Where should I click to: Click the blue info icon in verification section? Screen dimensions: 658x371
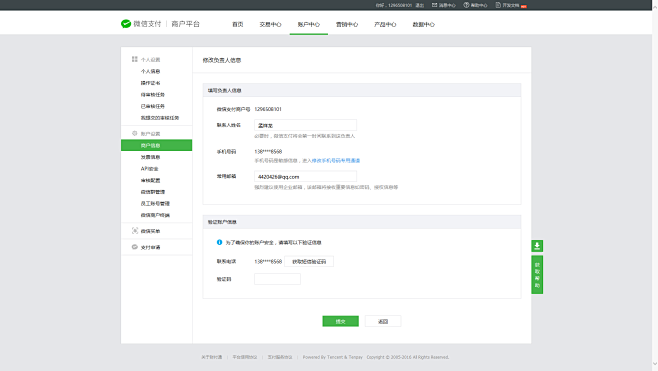pos(219,242)
